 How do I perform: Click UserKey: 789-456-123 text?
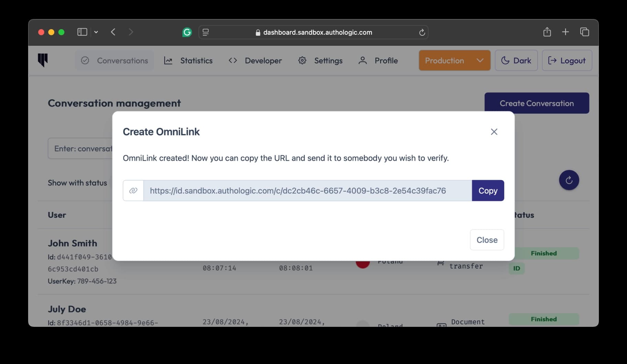coord(82,281)
